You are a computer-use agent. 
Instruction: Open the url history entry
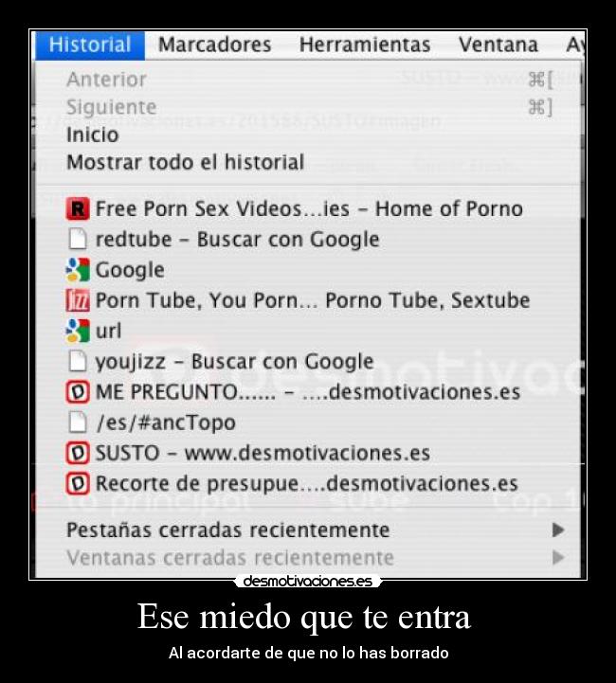tap(308, 331)
